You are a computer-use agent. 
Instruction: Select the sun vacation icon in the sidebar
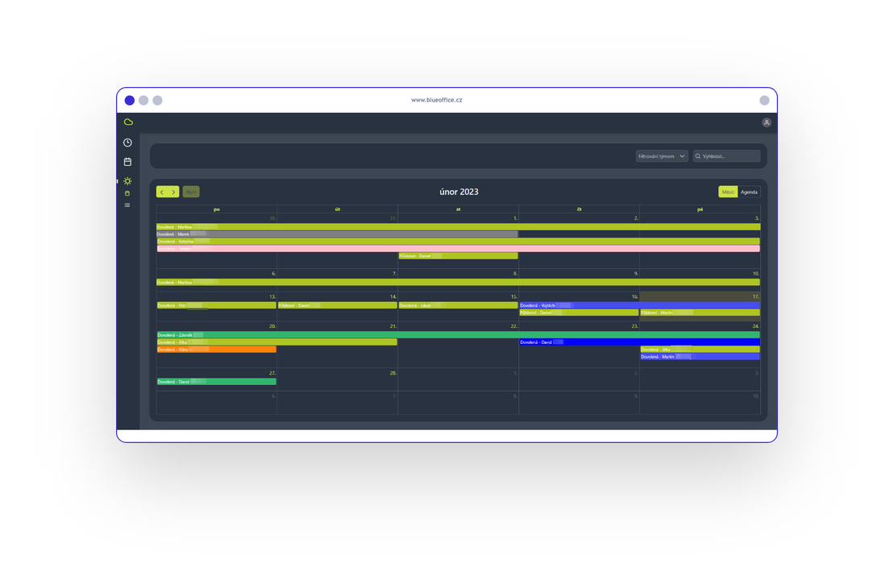127,181
